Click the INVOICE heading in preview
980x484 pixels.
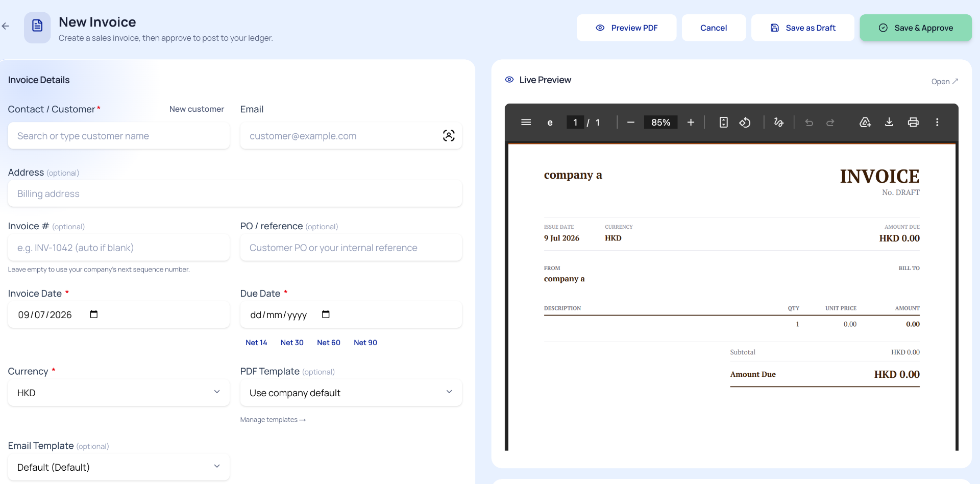coord(879,177)
